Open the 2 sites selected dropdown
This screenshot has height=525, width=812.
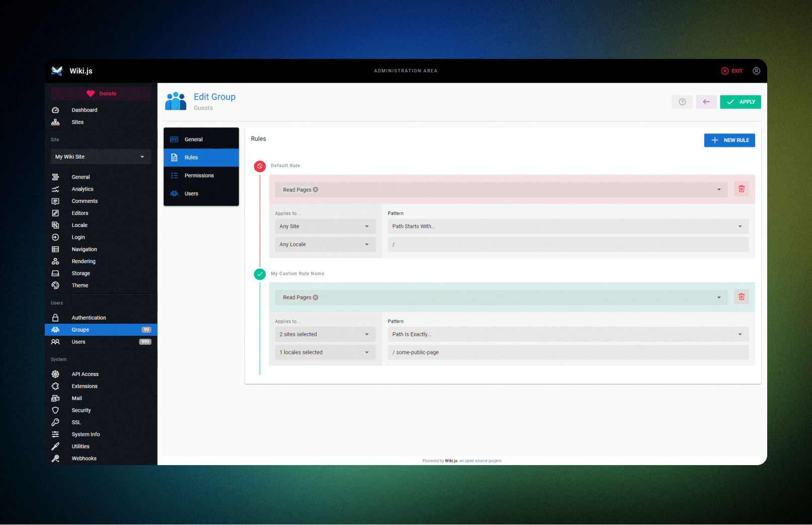click(x=325, y=334)
